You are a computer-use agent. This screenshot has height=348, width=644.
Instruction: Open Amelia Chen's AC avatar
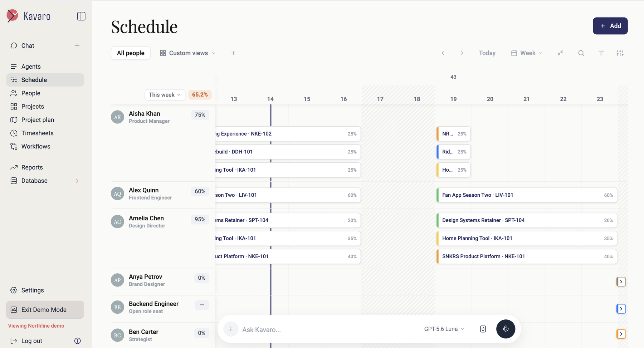(x=117, y=222)
